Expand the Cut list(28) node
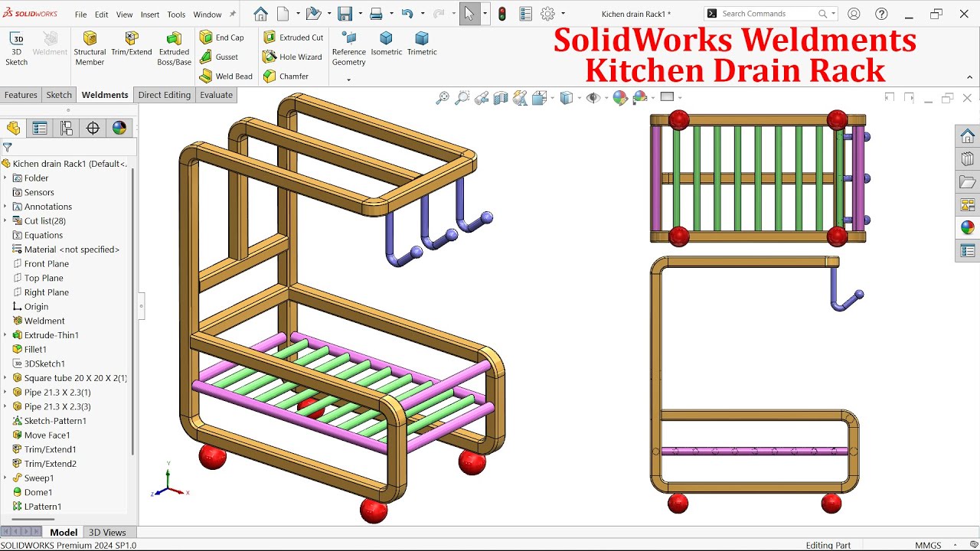The image size is (980, 551). (5, 221)
